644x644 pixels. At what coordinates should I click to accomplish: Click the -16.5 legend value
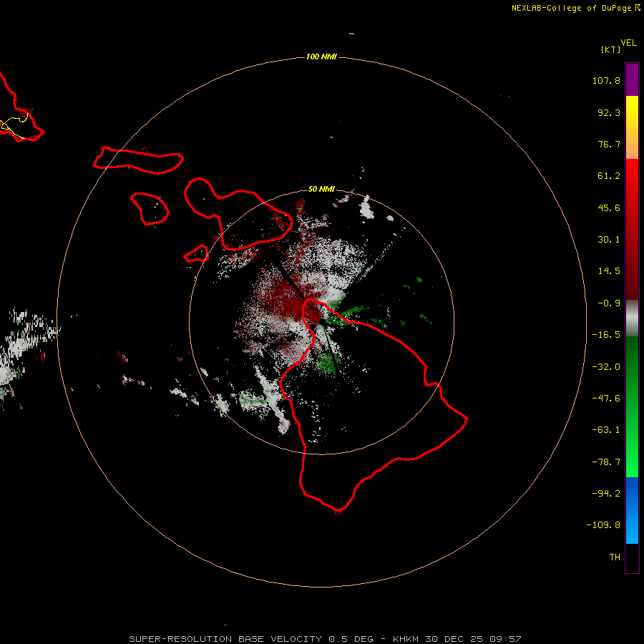(x=606, y=335)
